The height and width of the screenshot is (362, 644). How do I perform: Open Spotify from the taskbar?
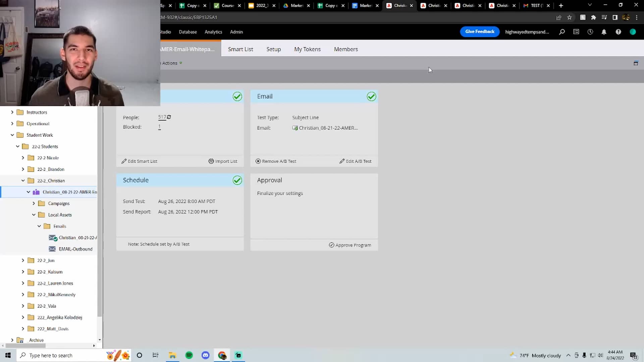[189, 355]
